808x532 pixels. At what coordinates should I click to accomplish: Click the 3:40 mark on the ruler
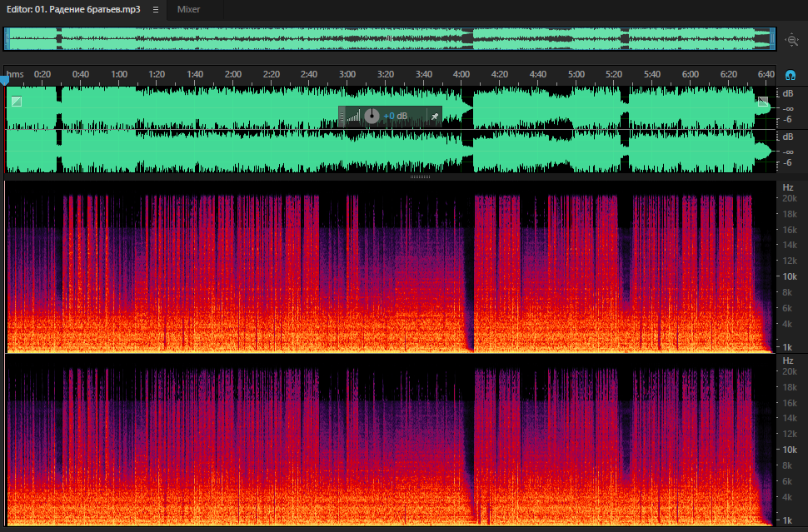(424, 74)
